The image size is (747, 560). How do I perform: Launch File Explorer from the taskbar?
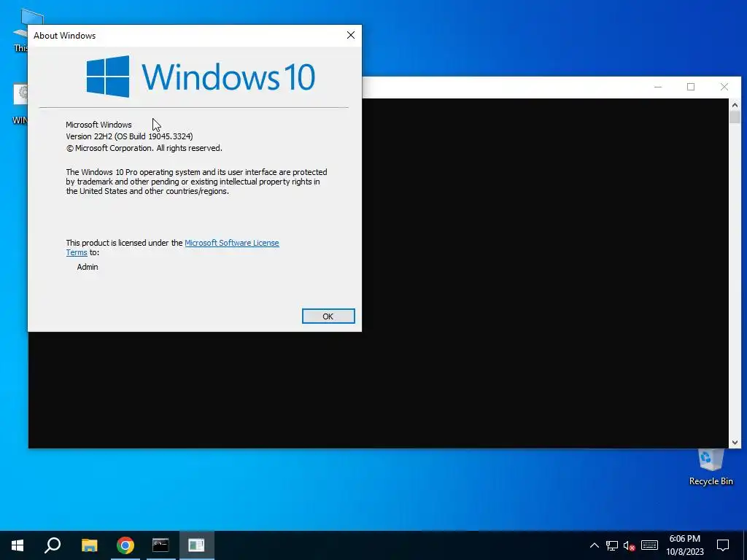(x=89, y=545)
